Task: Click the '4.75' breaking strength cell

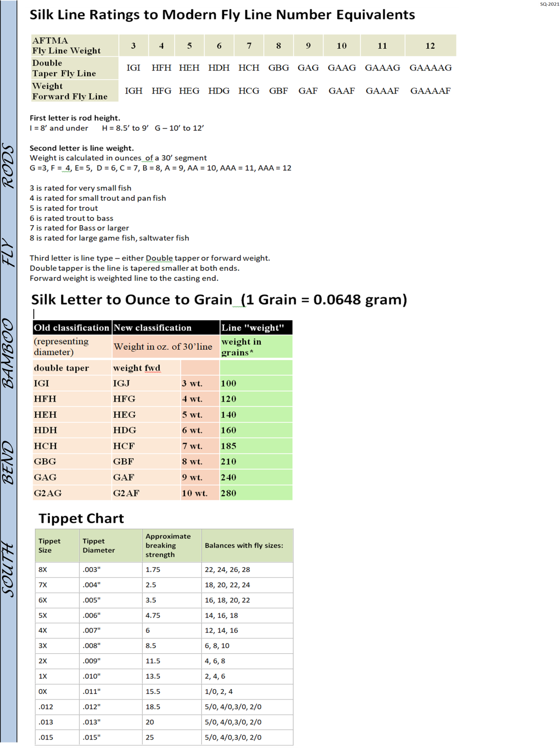Action: 172,615
